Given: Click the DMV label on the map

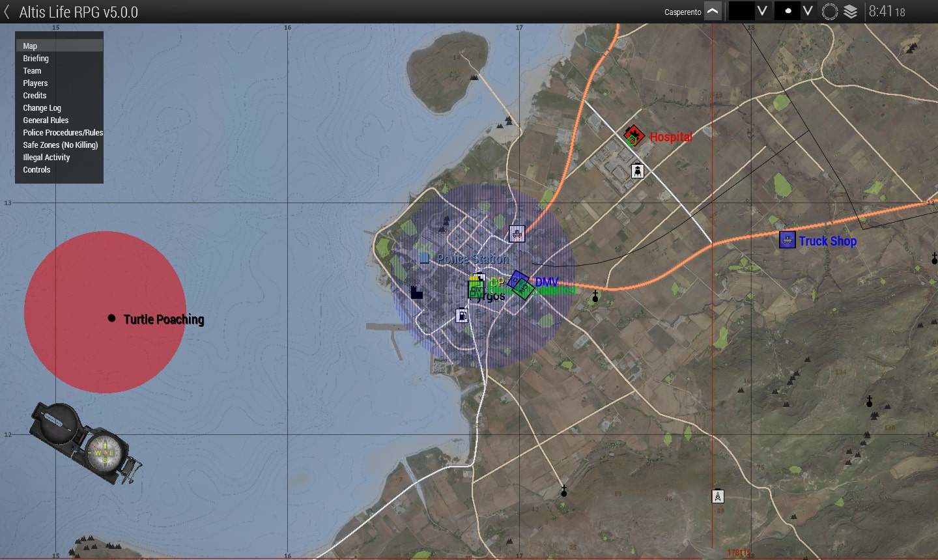Looking at the screenshot, I should coord(547,282).
